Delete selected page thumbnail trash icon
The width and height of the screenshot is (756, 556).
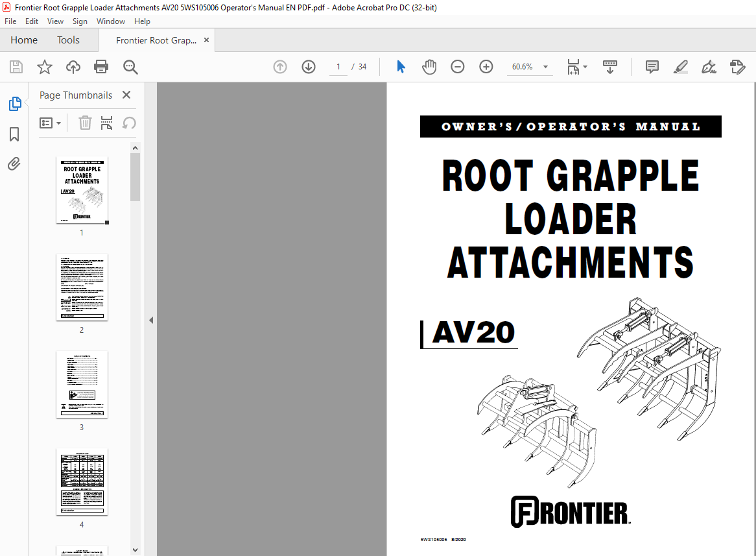pos(85,123)
